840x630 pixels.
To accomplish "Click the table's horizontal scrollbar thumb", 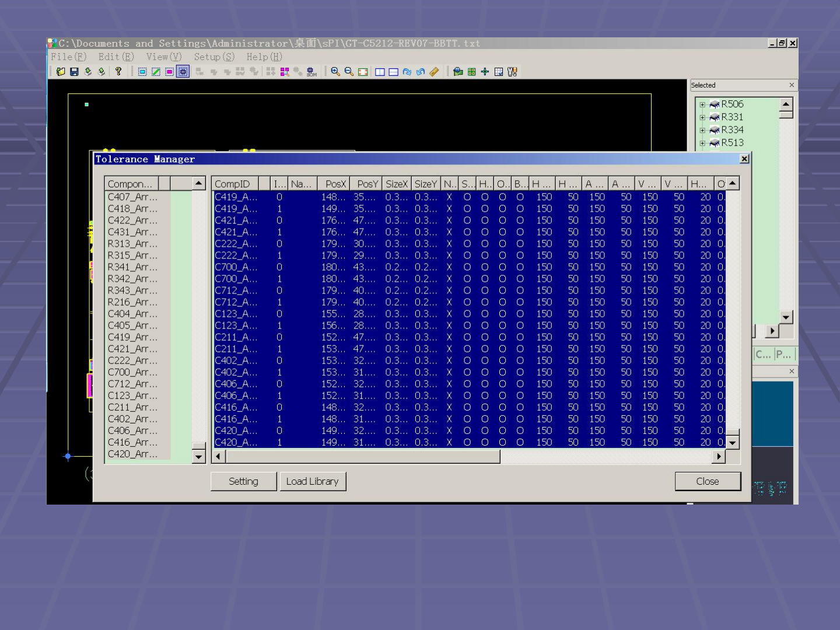I will 362,457.
